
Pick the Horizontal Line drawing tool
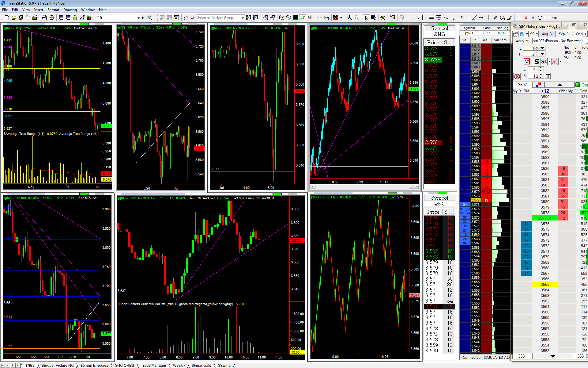[x=481, y=18]
